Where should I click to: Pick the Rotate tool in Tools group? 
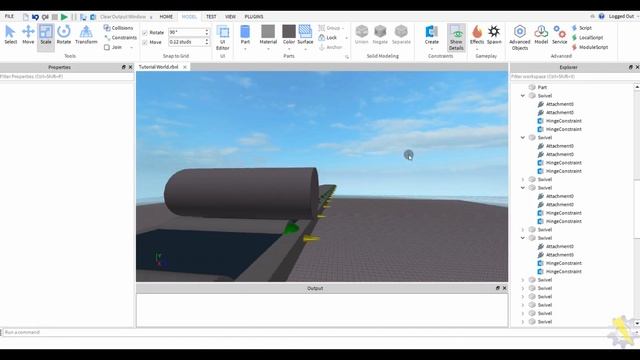(64, 35)
